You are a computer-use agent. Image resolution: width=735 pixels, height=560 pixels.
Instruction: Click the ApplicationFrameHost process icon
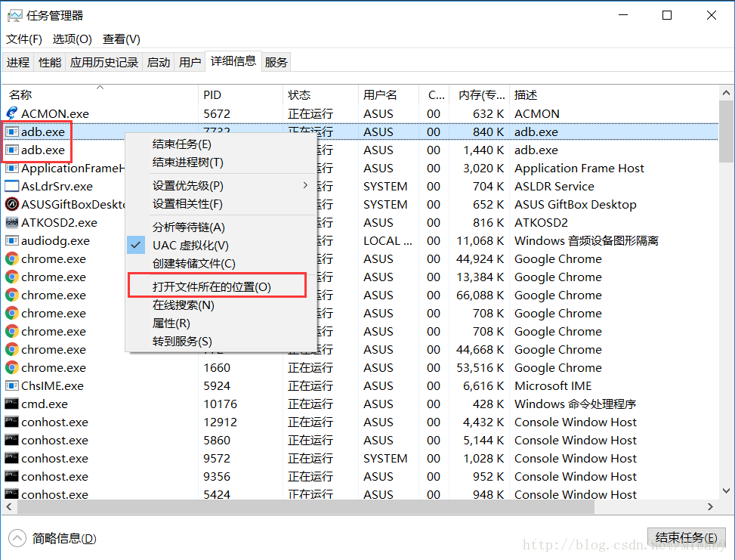(12, 168)
